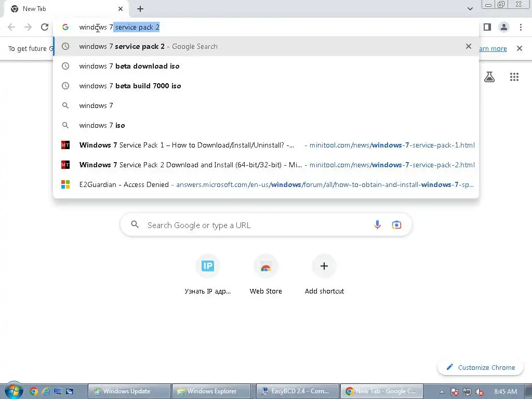
Task: Open the taskbar clock showing 8:45 AM
Action: click(506, 392)
